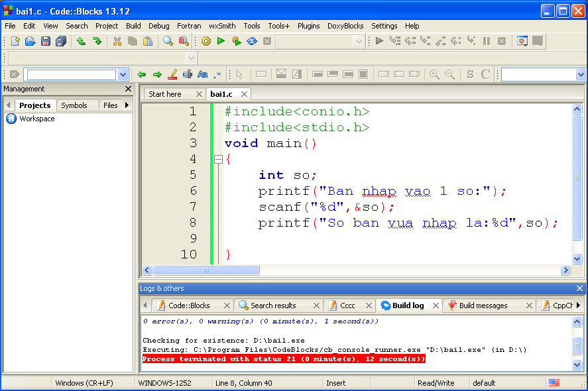Redo the last undone edit
This screenshot has width=588, height=391.
pos(97,41)
